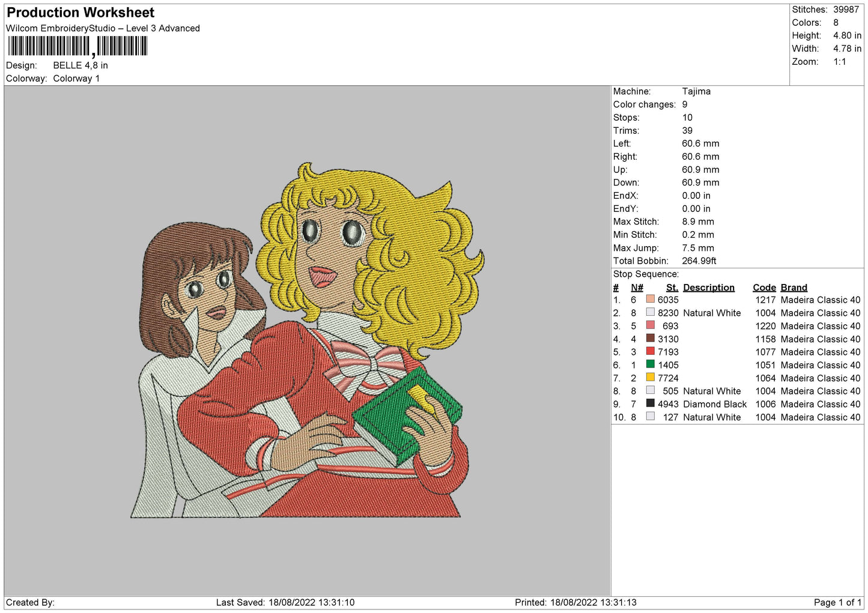Select the design name 'BELLE 4,8 in'
Screen dimensions: 868x613
pos(80,65)
